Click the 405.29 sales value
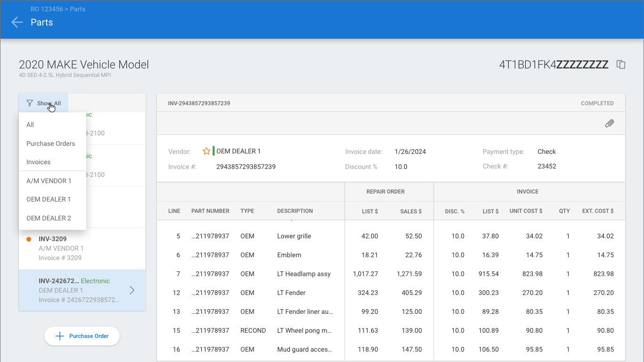This screenshot has height=362, width=644. (411, 293)
